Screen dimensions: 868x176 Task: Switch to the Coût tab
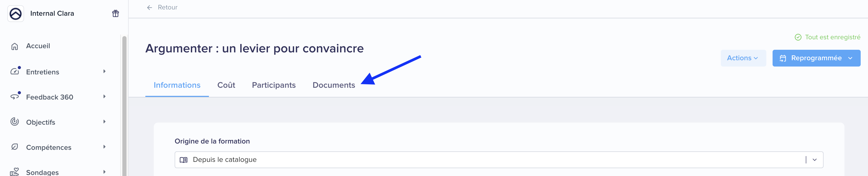click(226, 85)
